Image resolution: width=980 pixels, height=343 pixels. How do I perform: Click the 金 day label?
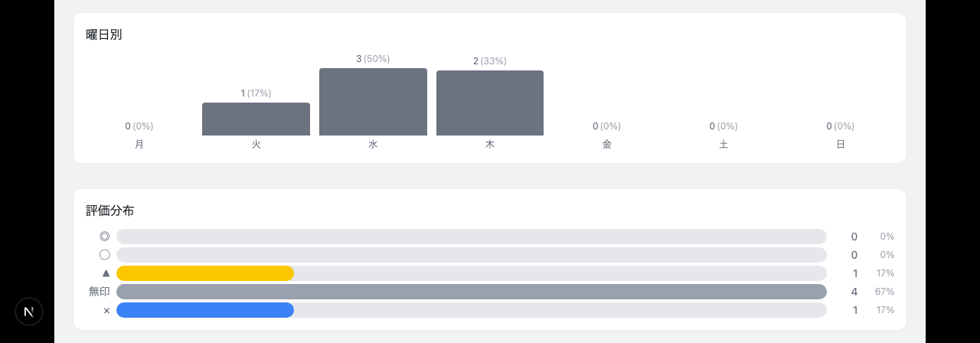coord(606,144)
